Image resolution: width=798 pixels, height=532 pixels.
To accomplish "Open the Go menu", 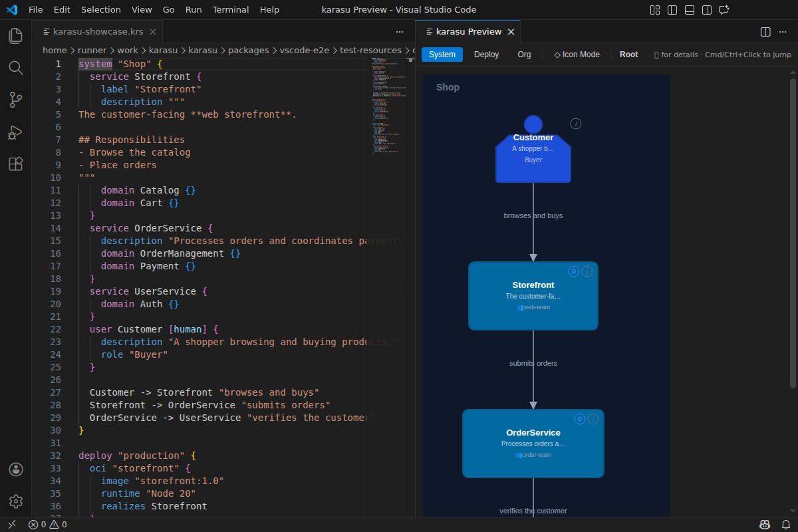I will (169, 10).
